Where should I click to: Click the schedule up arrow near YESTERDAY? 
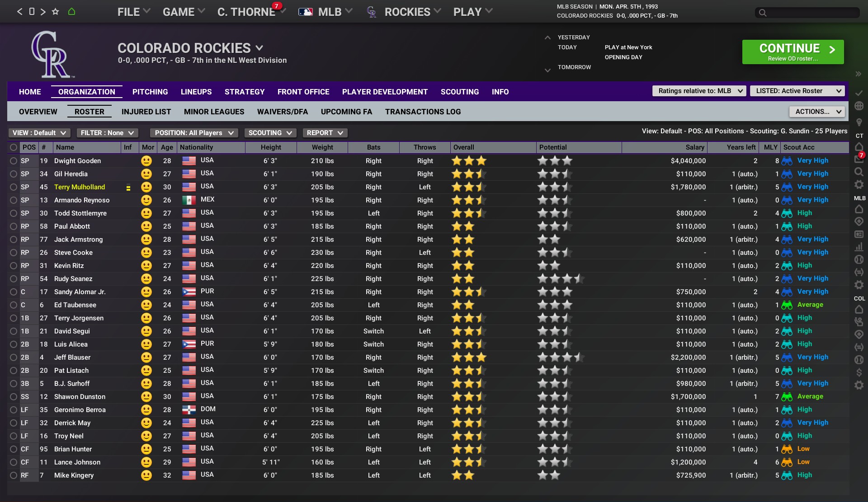547,38
